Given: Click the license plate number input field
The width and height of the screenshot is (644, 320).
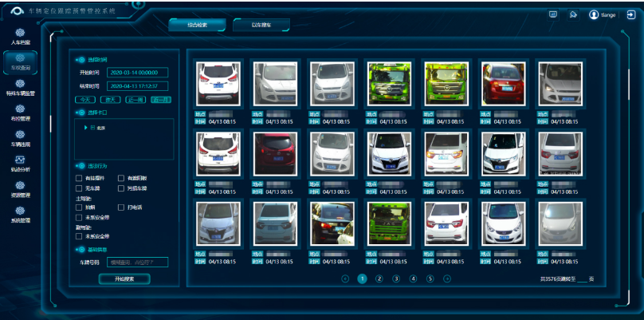Looking at the screenshot, I should pos(137,262).
